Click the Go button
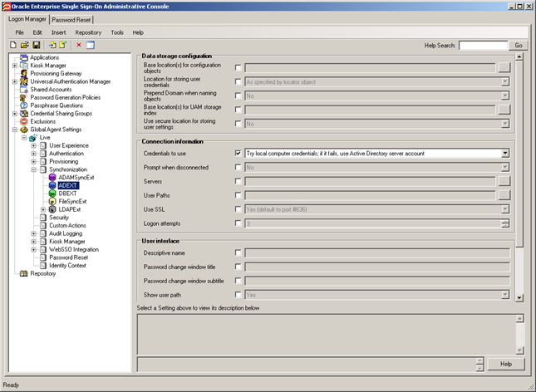 (x=519, y=45)
